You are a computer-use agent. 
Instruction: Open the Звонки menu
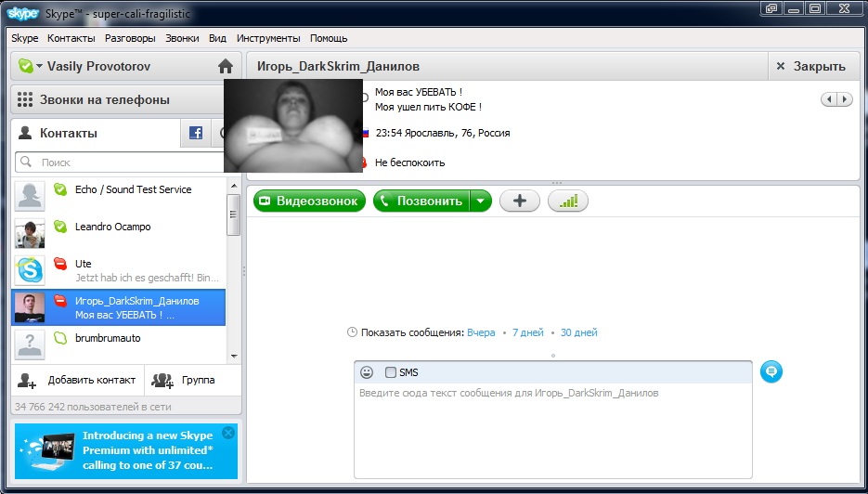182,38
